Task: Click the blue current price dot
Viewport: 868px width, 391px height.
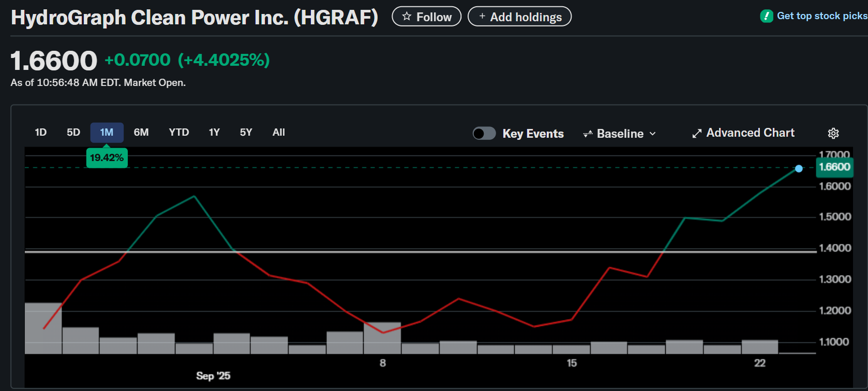Action: tap(799, 168)
